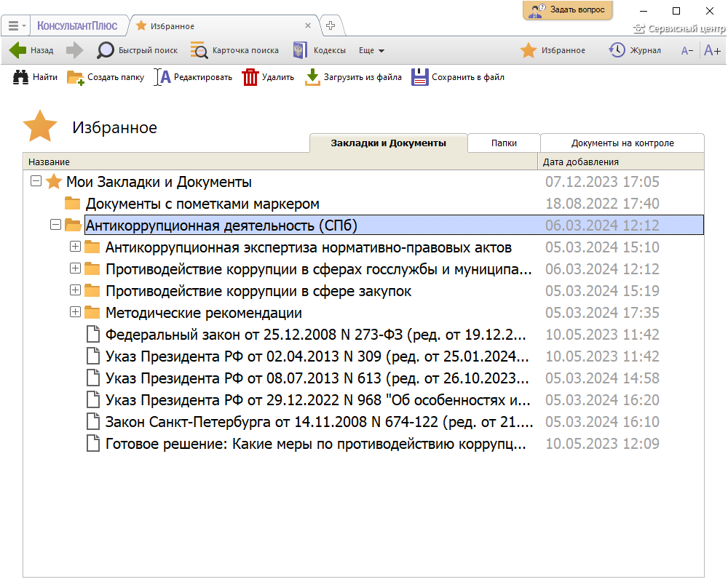728x582 pixels.
Task: Expand Противодействие коррупции в сфере закупок folder
Action: tap(75, 290)
